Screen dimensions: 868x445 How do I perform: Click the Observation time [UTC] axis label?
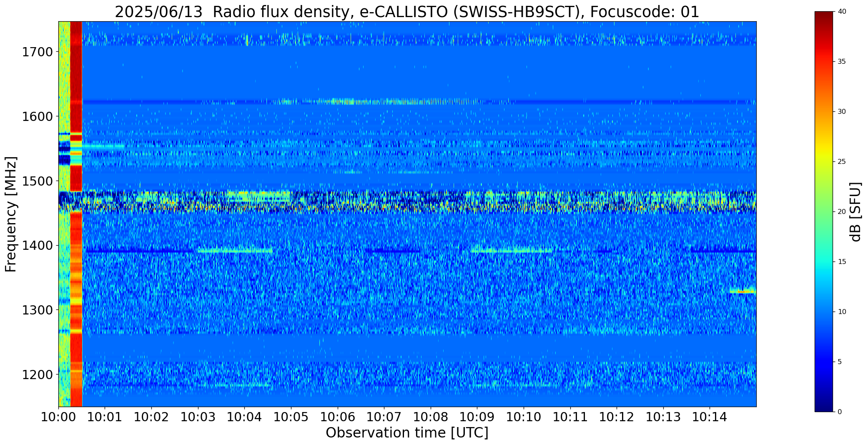pos(407,433)
